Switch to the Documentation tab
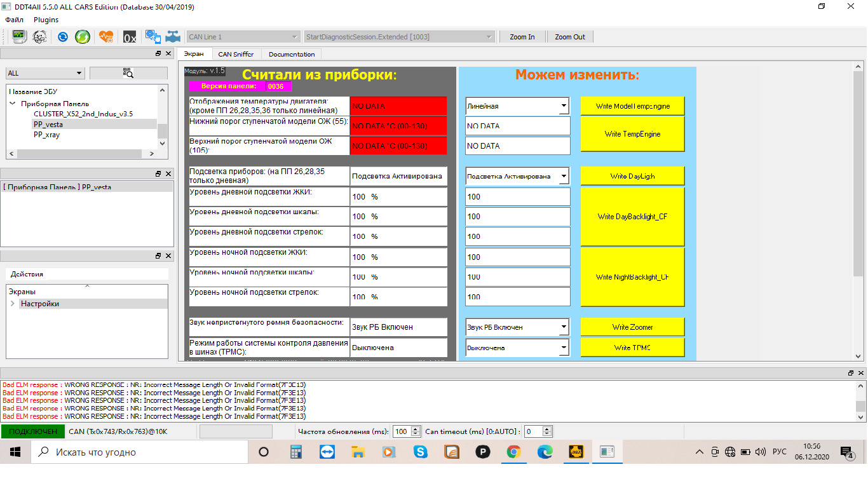868x488 pixels. (292, 54)
